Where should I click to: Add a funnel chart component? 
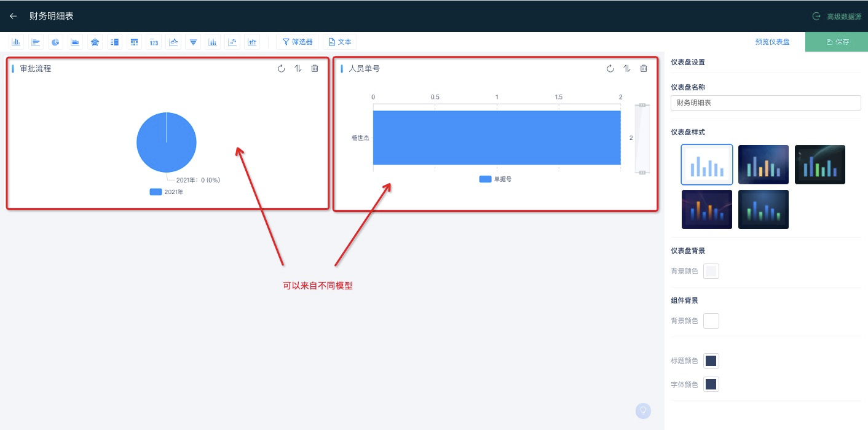pyautogui.click(x=194, y=42)
